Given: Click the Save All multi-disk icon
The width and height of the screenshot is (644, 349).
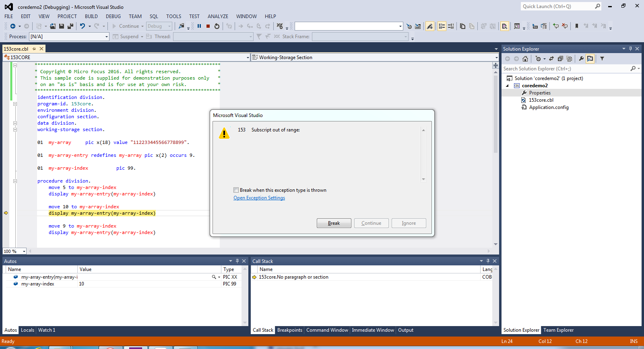Looking at the screenshot, I should [70, 26].
